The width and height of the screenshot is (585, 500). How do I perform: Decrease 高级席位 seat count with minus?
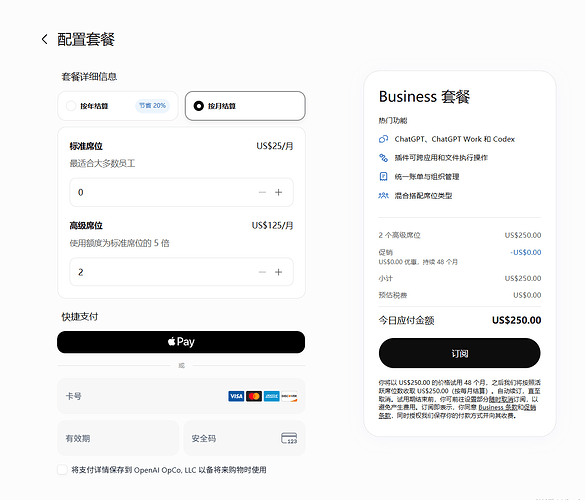click(262, 272)
